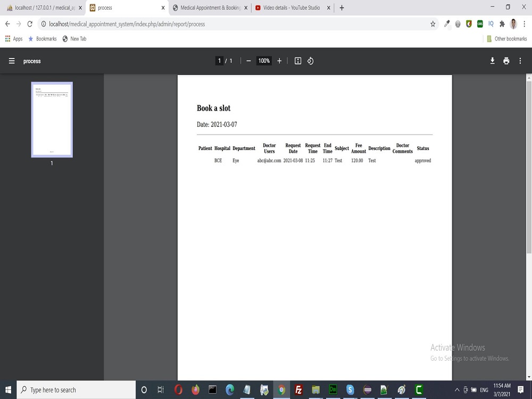
Task: Toggle fit-to-page view in PDF viewer
Action: pyautogui.click(x=297, y=61)
